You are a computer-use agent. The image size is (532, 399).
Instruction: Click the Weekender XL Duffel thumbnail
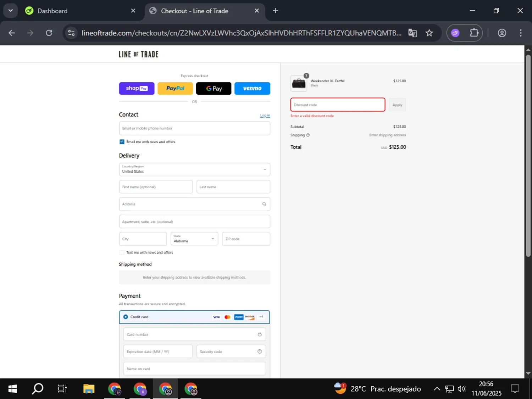click(x=299, y=83)
